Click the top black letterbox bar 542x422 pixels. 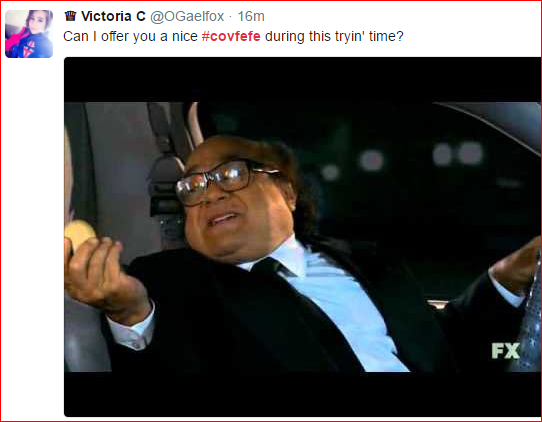point(302,79)
